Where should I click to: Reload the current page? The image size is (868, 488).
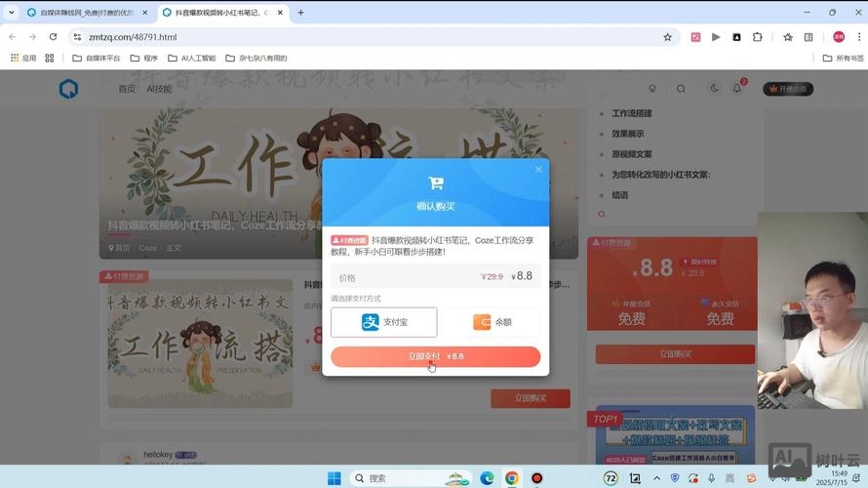53,36
